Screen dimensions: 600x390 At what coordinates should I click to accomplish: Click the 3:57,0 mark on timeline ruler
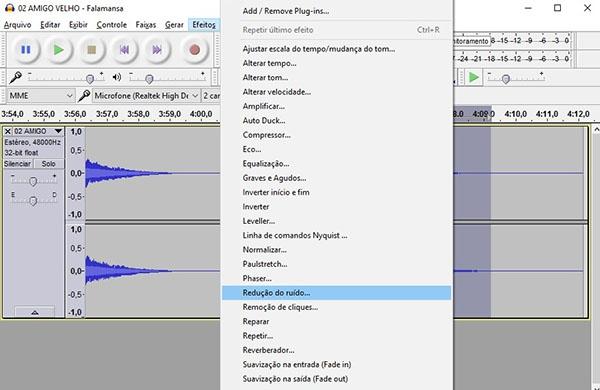tap(107, 114)
